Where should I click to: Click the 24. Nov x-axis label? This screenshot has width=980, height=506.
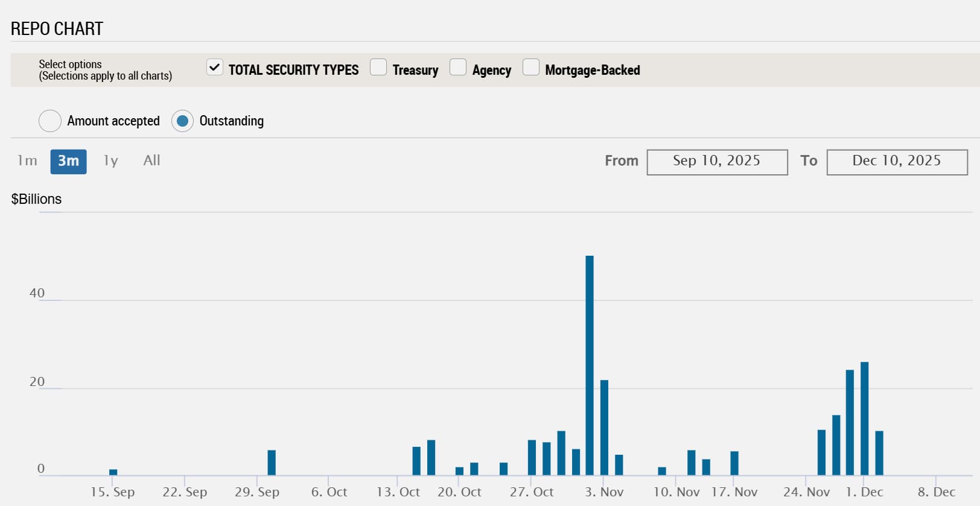(806, 492)
